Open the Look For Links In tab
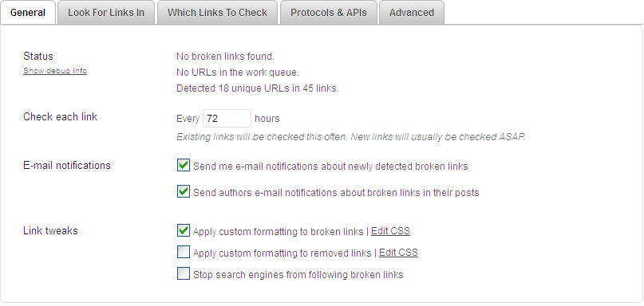This screenshot has width=644, height=306. 106,13
